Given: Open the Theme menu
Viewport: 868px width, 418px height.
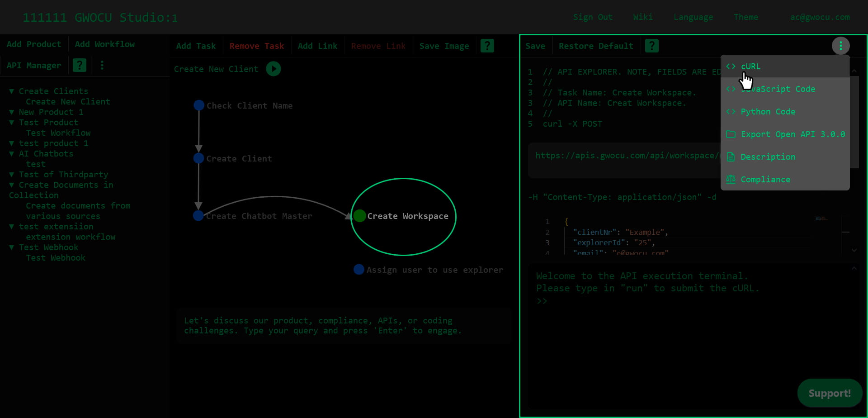Looking at the screenshot, I should pos(746,17).
